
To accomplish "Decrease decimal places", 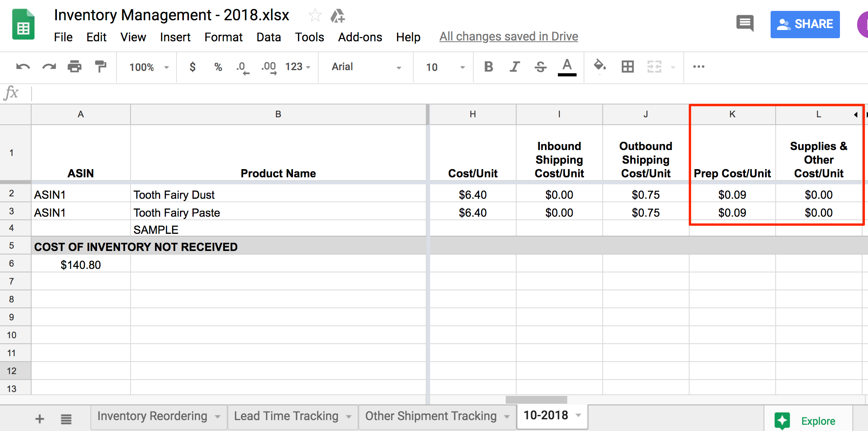I will pos(242,67).
